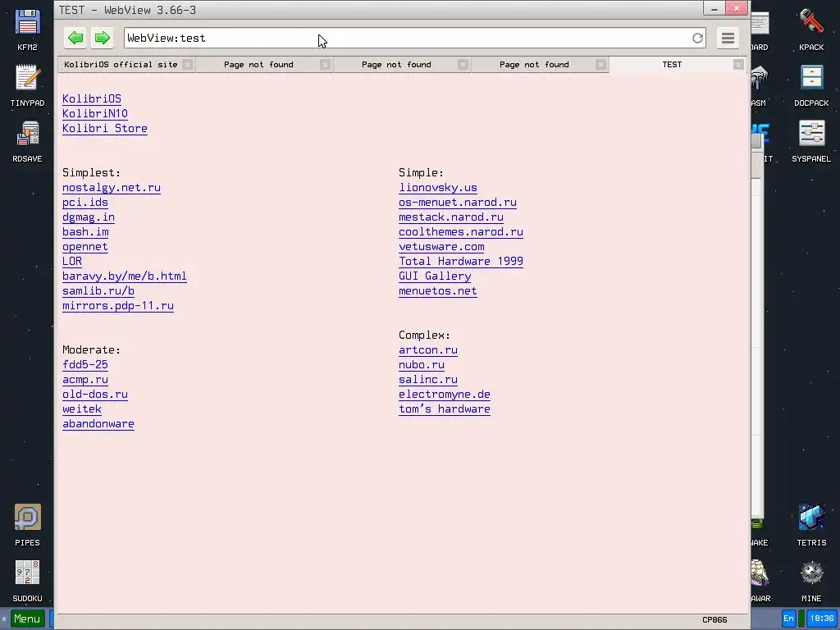Screen dimensions: 840x630
Task: Follow the fdd5-25 link
Action: [85, 365]
